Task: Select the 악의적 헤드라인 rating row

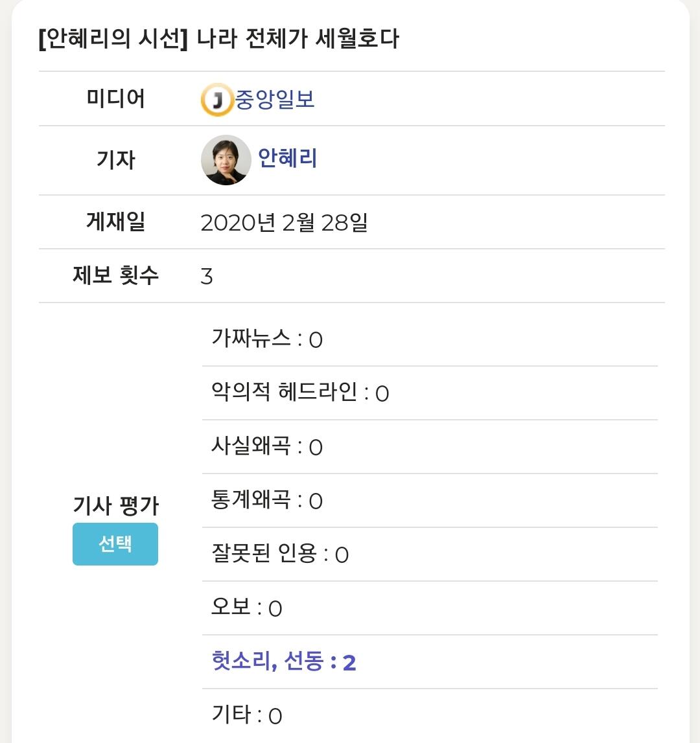Action: tap(300, 393)
